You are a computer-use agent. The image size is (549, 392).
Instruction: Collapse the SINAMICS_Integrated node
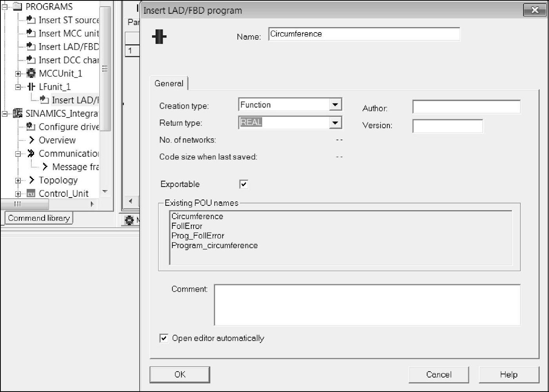pos(5,114)
